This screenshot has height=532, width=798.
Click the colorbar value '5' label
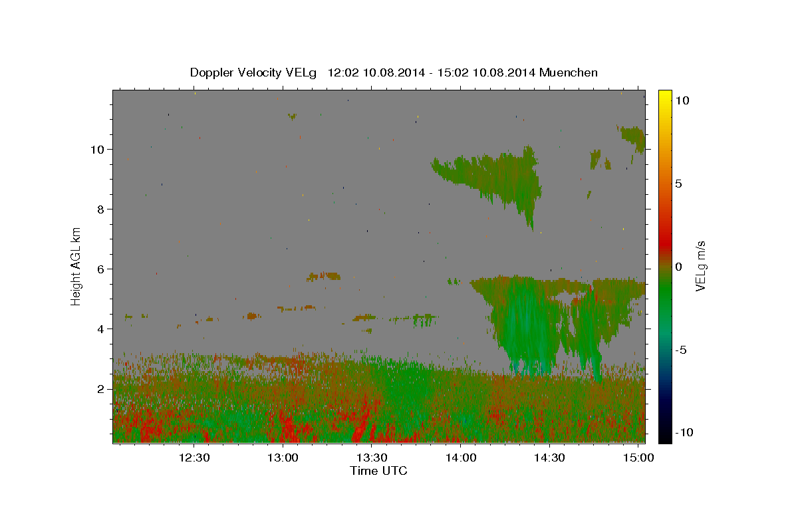(x=678, y=183)
